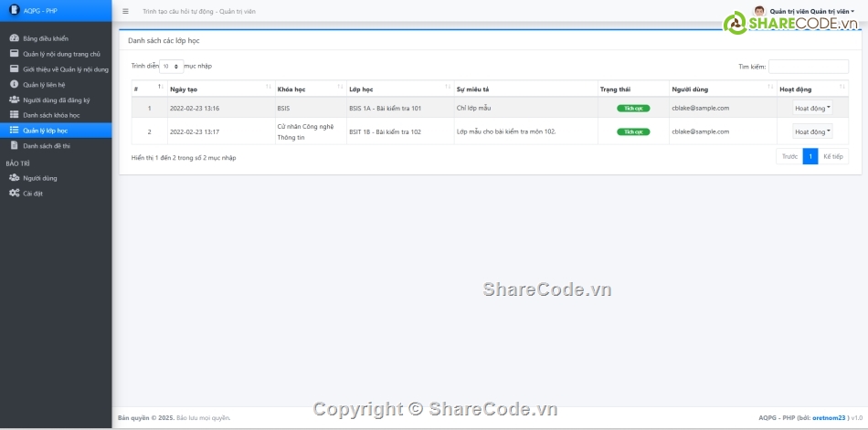Viewport: 868px width, 430px height.
Task: Open the Bảng điều khiển dashboard icon
Action: point(14,38)
